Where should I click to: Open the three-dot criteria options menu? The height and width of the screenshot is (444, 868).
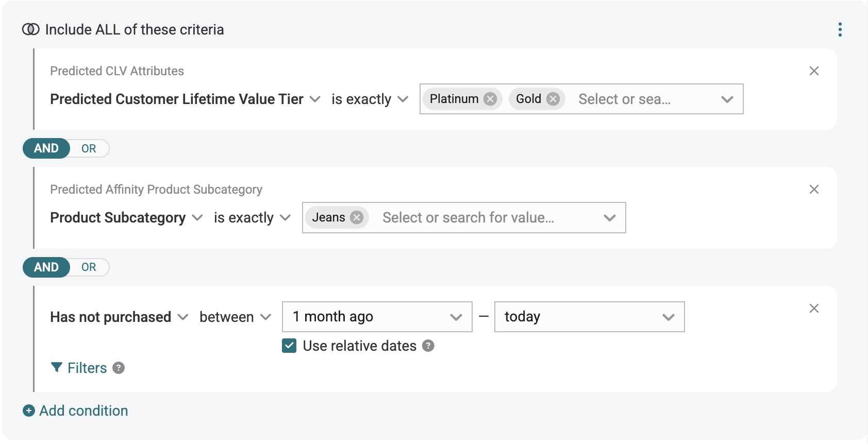coord(840,30)
